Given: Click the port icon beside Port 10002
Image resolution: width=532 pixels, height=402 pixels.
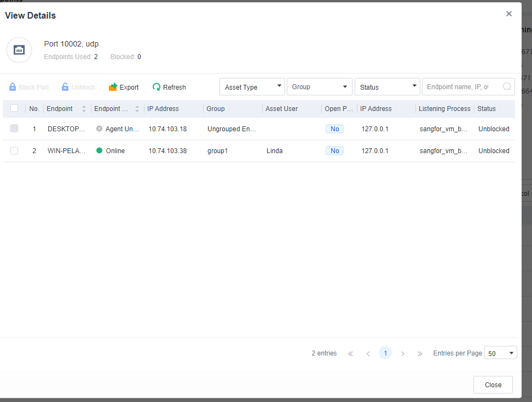Looking at the screenshot, I should pos(19,50).
